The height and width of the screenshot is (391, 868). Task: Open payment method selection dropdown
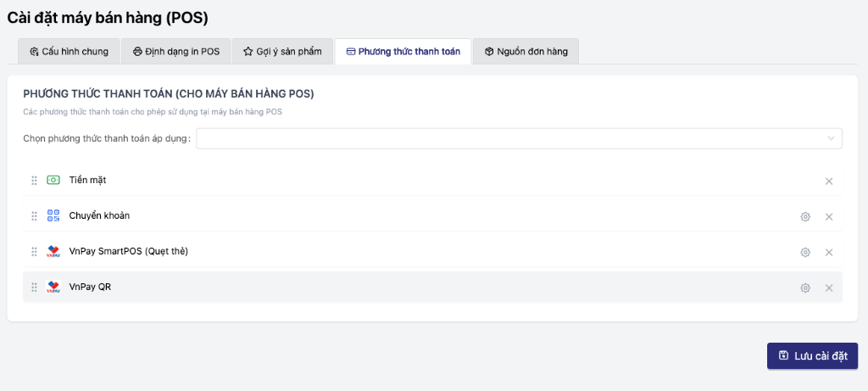[x=509, y=138]
